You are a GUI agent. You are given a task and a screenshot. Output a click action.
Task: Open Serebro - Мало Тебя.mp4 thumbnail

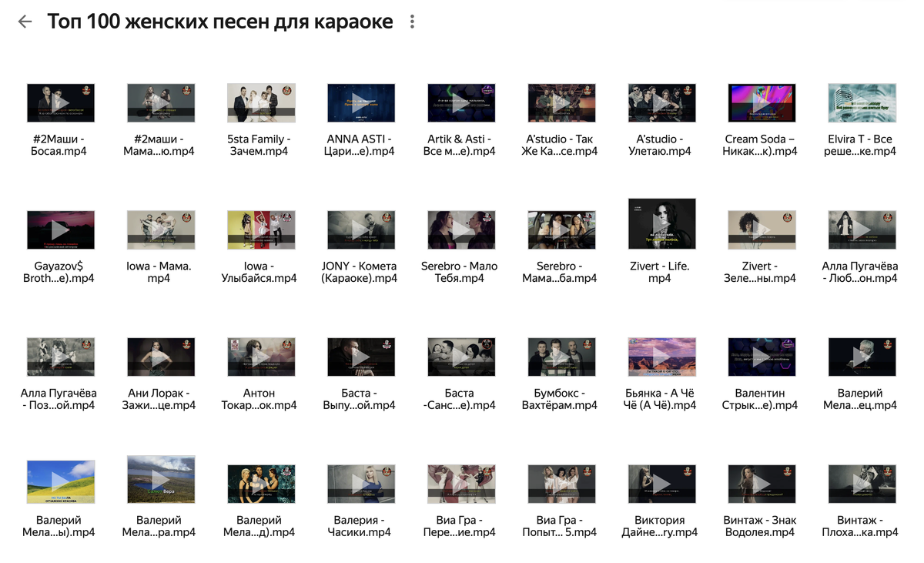[x=461, y=230]
